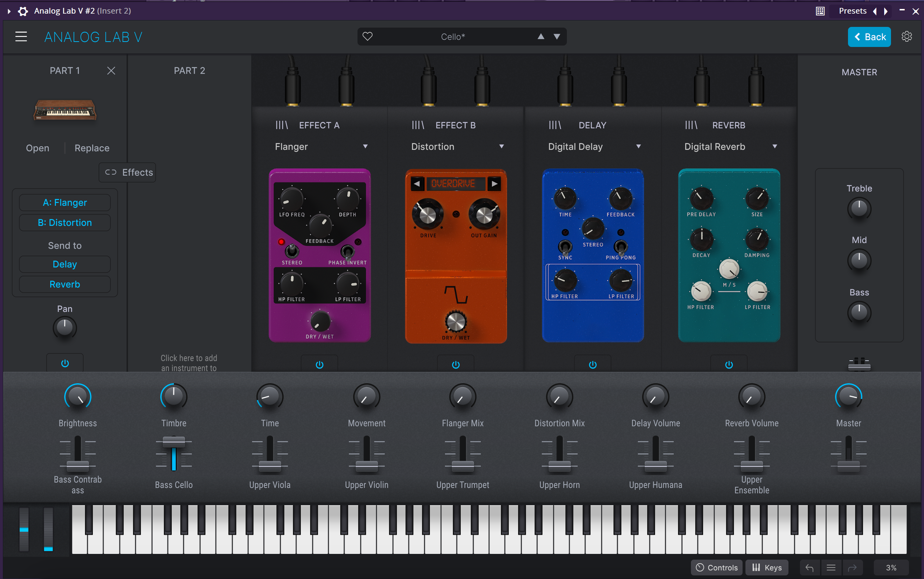924x579 pixels.
Task: Enable Send to Reverb button
Action: click(65, 284)
